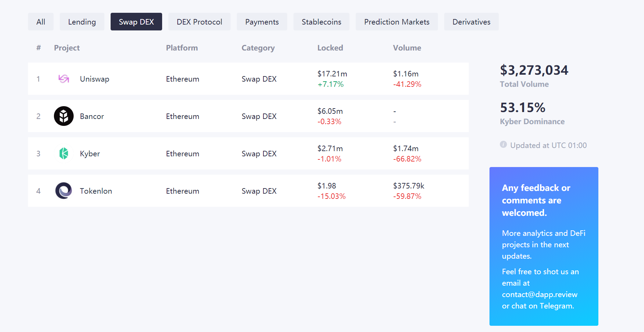
Task: Click rank number 1 in Uniswap row
Action: click(x=38, y=79)
